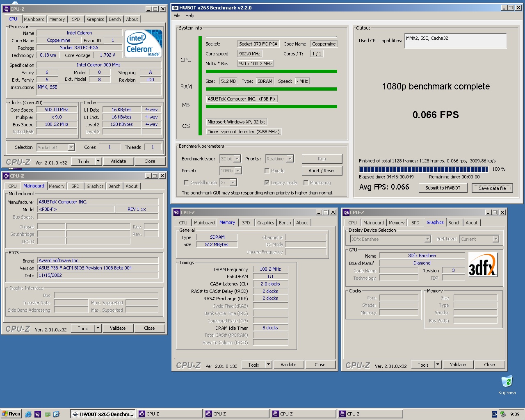This screenshot has width=525, height=420.
Task: Click the ASUSTeK Computer INC. <P3B-F> field
Action: 242,99
